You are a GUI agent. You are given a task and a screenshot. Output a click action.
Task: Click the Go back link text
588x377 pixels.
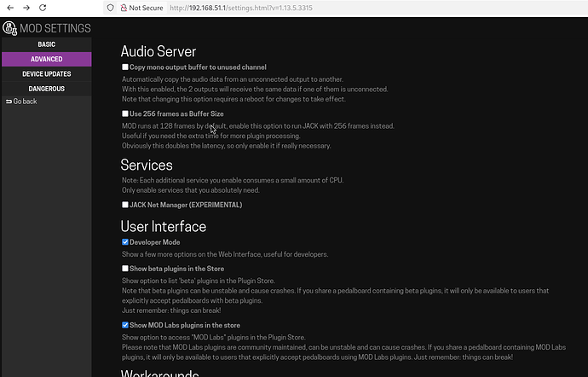[25, 101]
